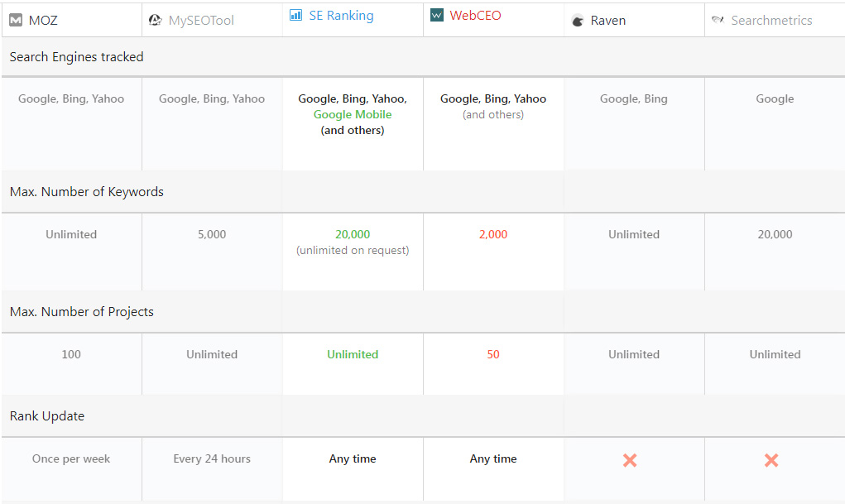The height and width of the screenshot is (504, 845).
Task: Click the red 2,000 keywords value
Action: click(493, 234)
